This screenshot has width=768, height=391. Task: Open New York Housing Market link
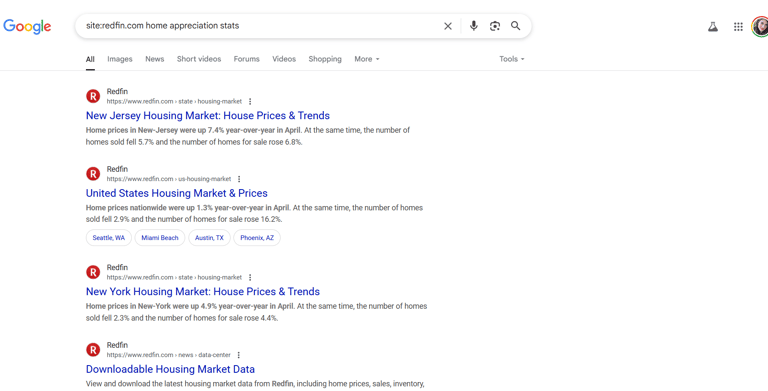pyautogui.click(x=203, y=292)
